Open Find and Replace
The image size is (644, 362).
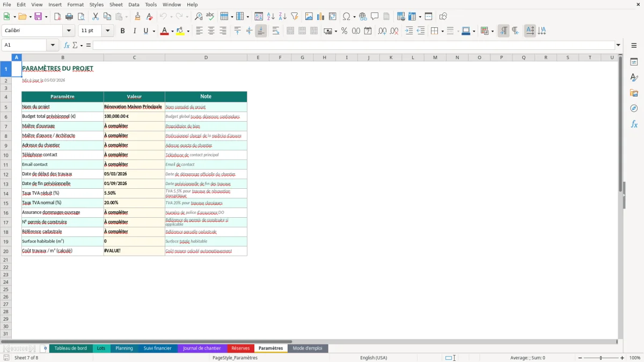tap(199, 17)
